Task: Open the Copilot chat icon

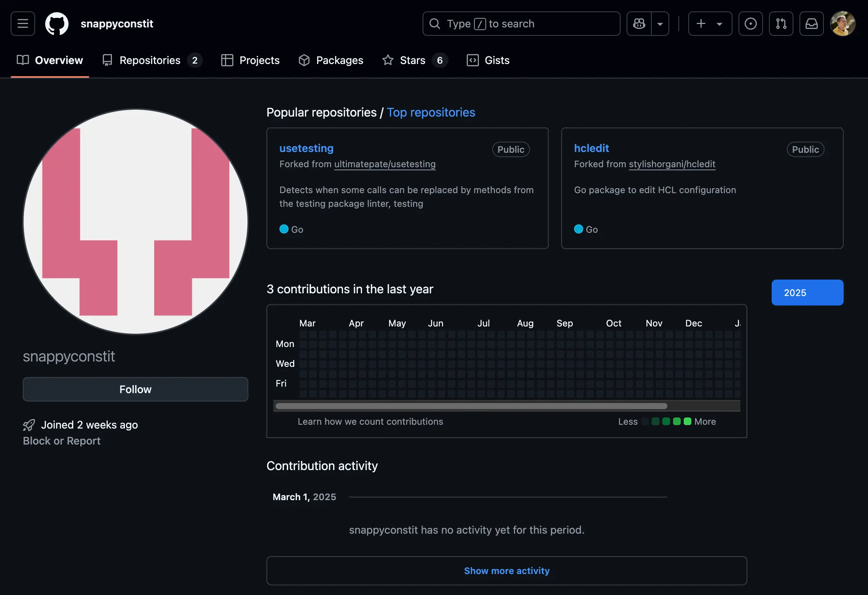Action: point(639,24)
